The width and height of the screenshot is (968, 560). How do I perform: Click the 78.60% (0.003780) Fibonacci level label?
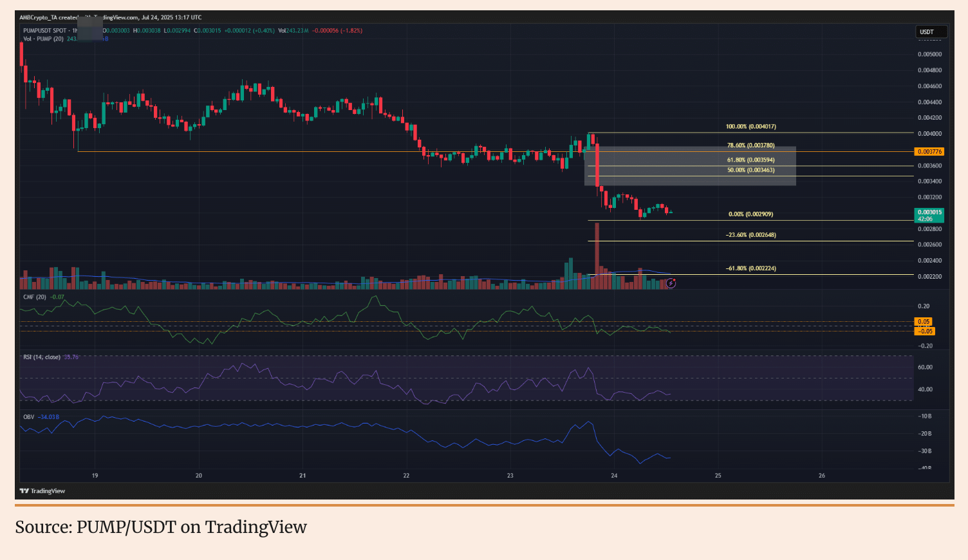[x=750, y=145]
